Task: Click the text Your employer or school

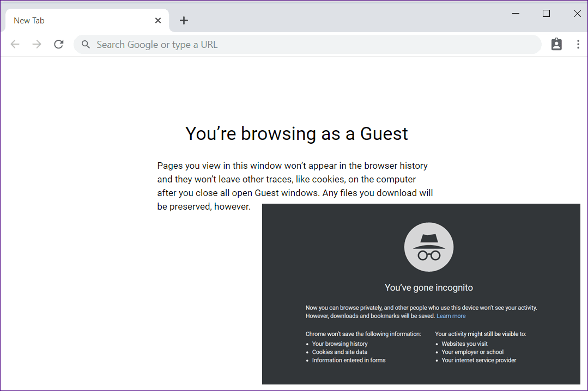Action: coord(472,352)
